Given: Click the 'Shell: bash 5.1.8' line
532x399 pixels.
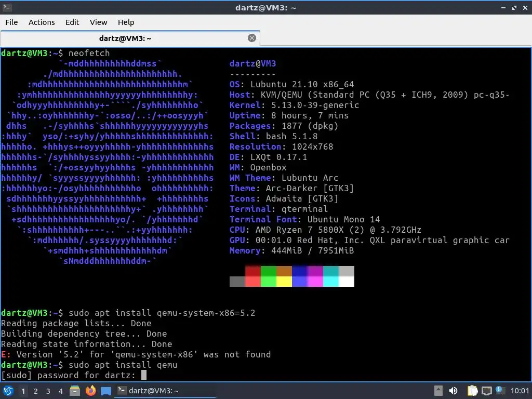Looking at the screenshot, I should coord(273,137).
